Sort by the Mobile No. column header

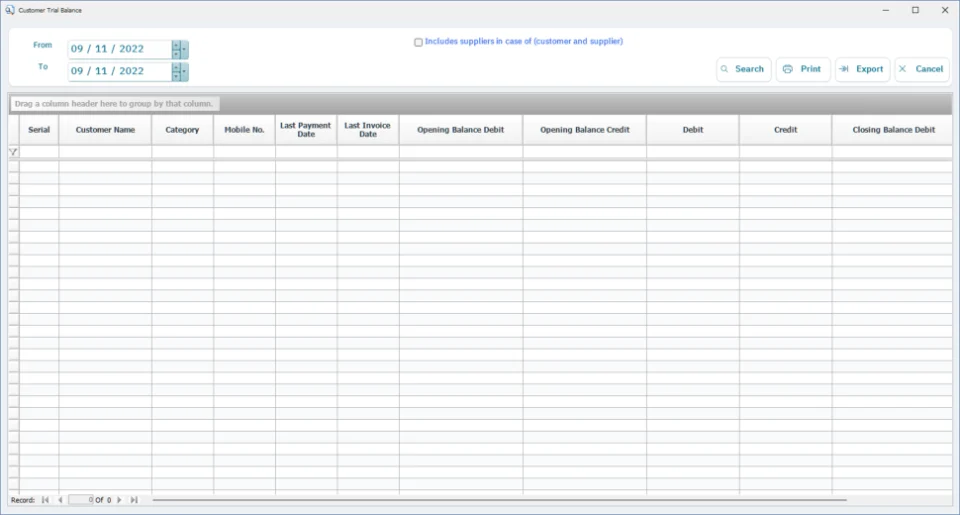pyautogui.click(x=244, y=130)
